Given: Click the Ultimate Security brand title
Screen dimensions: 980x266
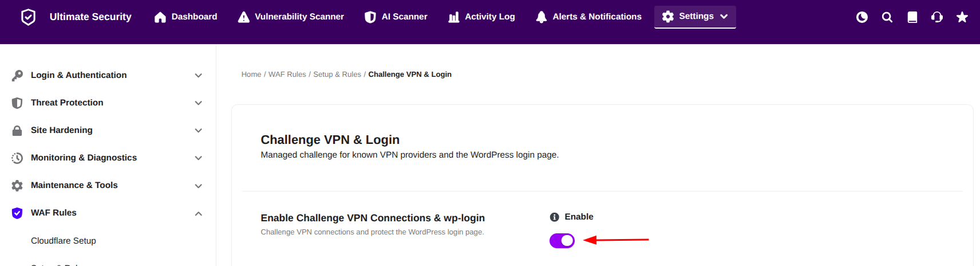Looking at the screenshot, I should coord(90,17).
